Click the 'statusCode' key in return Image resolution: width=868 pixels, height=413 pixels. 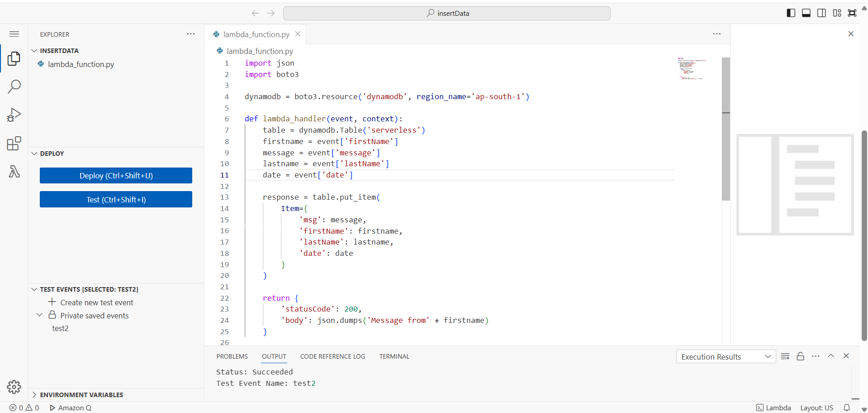[308, 309]
